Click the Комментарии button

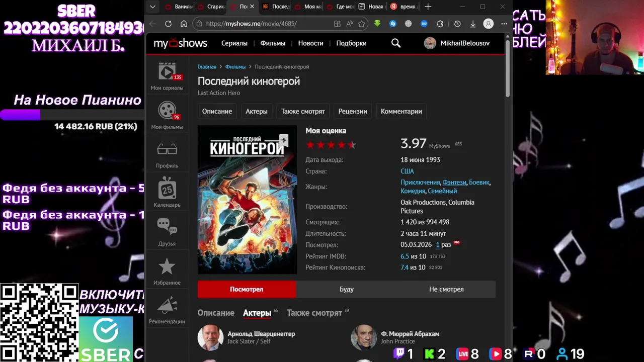(x=401, y=111)
